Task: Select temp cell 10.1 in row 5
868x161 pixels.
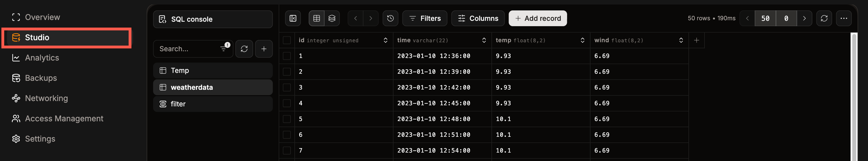Action: (541, 119)
